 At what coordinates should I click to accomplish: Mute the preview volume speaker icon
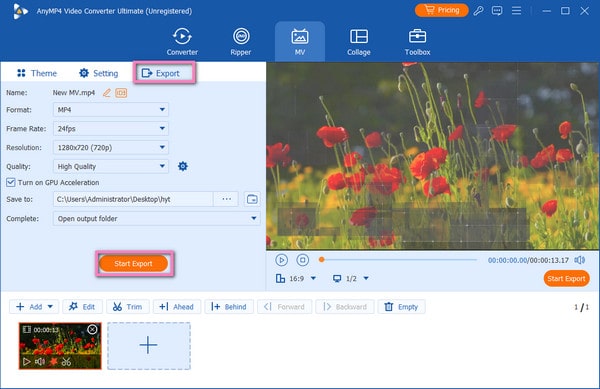[580, 260]
